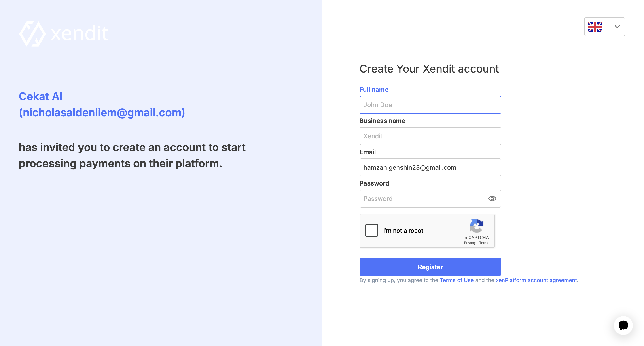Click the UK flag language icon
Image resolution: width=644 pixels, height=346 pixels.
(x=595, y=27)
